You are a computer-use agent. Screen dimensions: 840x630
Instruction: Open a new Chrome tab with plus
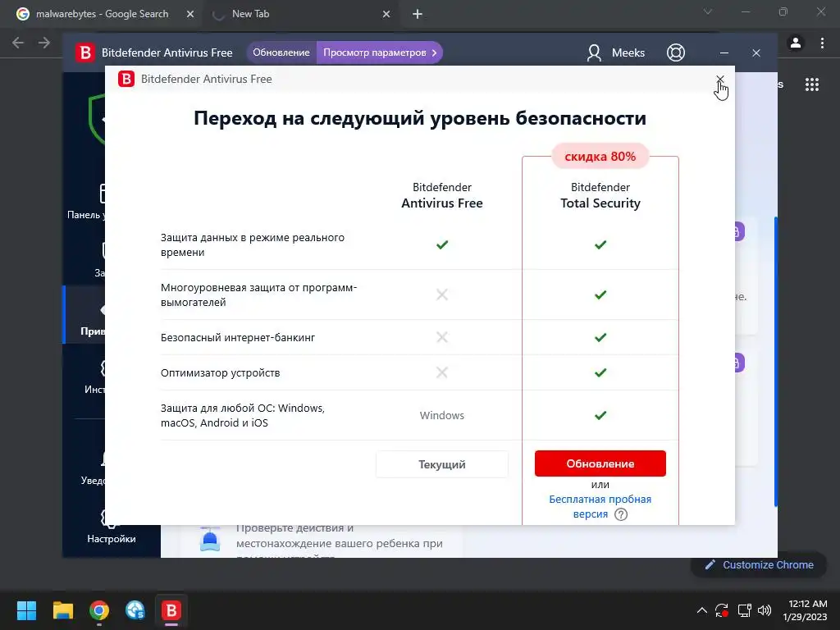click(x=418, y=15)
